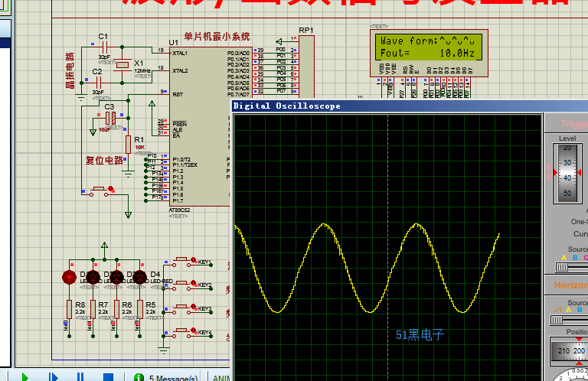This screenshot has height=381, width=588.
Task: Pause the running simulation
Action: pos(80,376)
